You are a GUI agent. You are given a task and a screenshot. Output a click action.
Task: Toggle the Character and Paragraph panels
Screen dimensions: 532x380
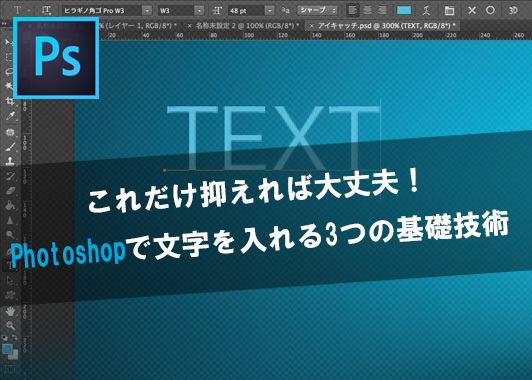pyautogui.click(x=449, y=11)
